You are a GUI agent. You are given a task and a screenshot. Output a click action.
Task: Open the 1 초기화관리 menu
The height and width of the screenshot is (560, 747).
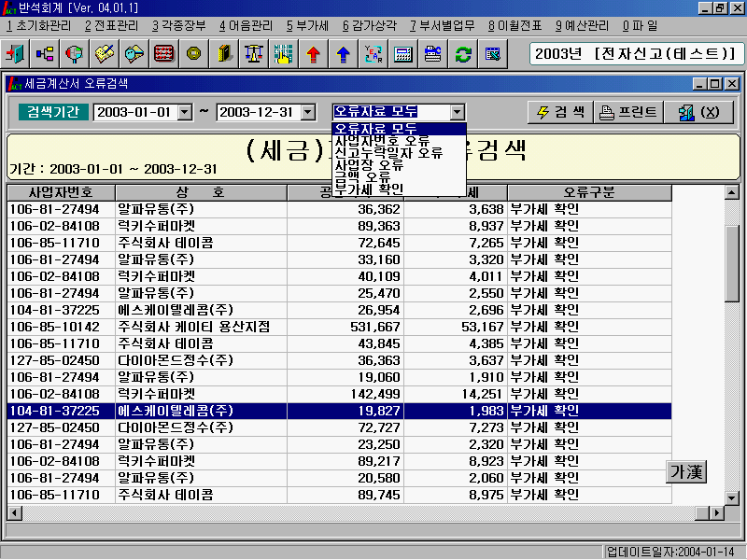pyautogui.click(x=38, y=26)
